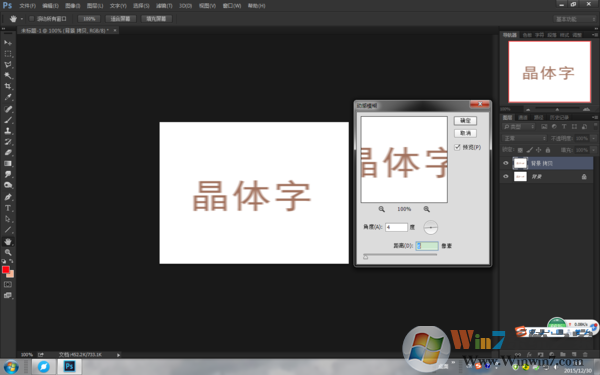
Task: Select the Hand tool in toolbox
Action: (x=8, y=241)
